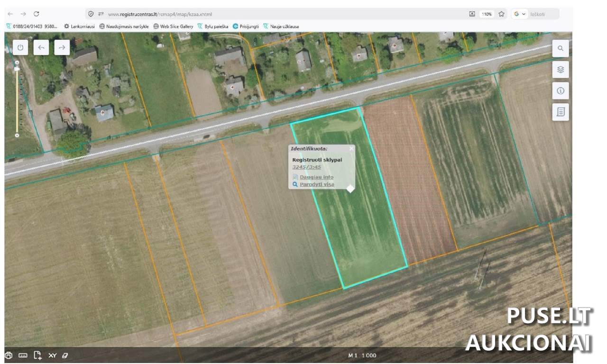Click the site permissions icon in address bar
The width and height of the screenshot is (607, 364).
101,14
